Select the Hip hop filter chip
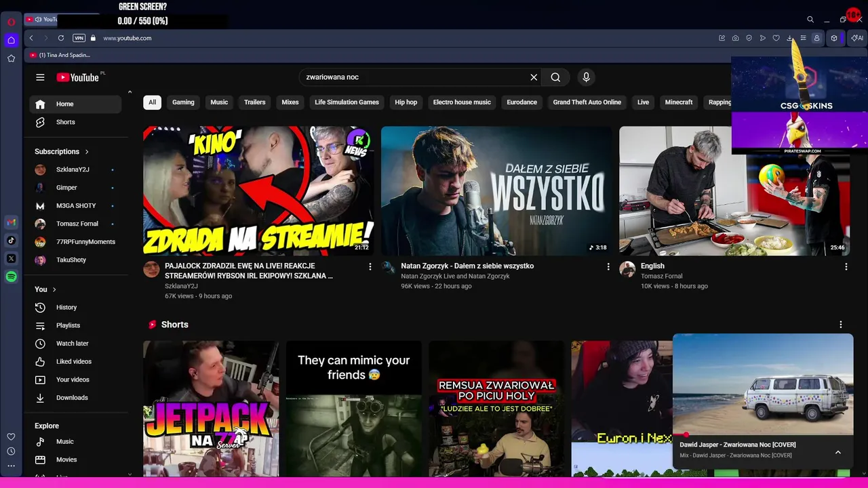The image size is (868, 488). [x=406, y=102]
